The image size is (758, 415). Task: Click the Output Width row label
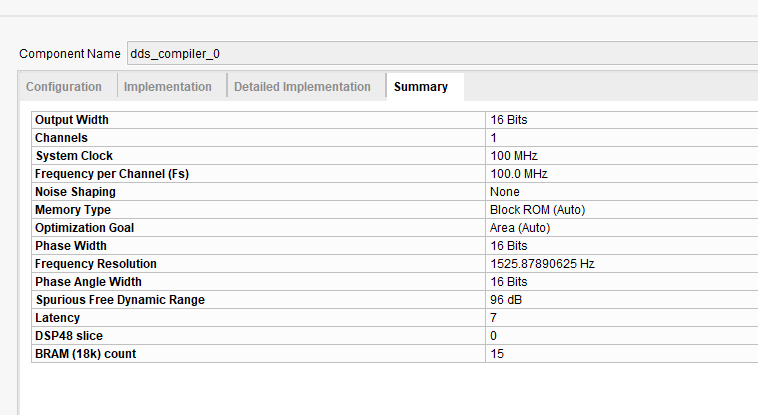(72, 120)
